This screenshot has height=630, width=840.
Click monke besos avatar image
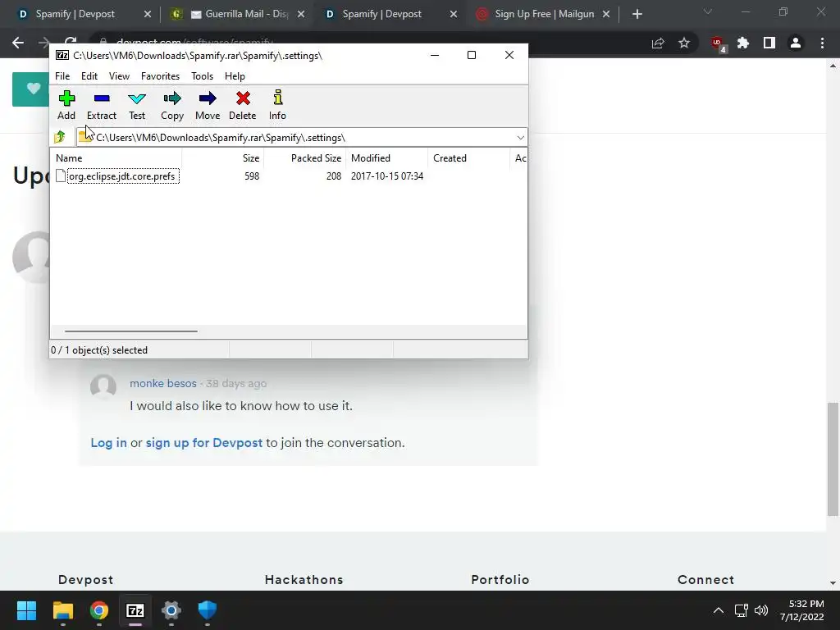tap(103, 386)
